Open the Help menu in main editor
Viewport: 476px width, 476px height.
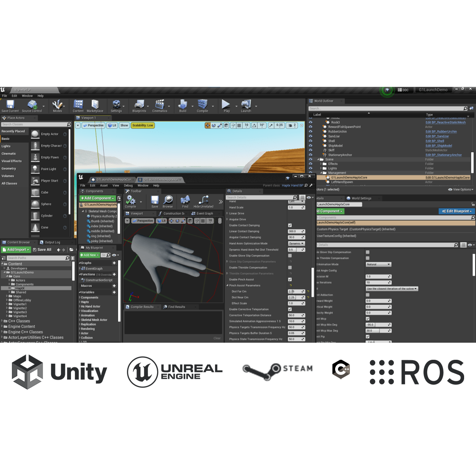[x=40, y=96]
